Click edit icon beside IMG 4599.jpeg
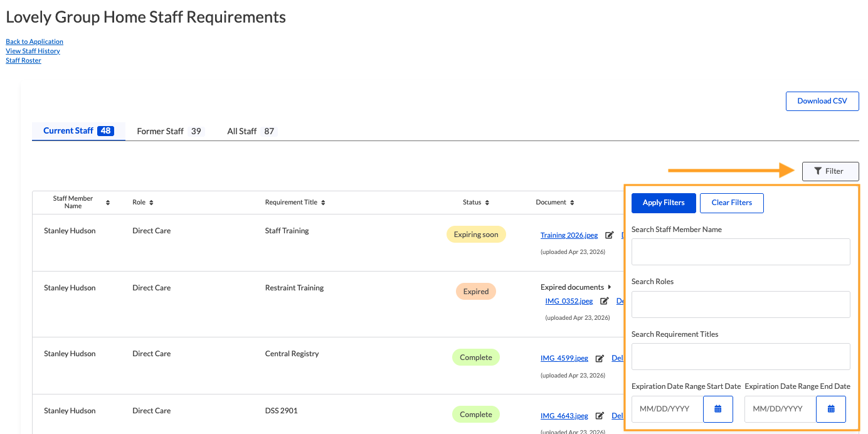Screen dimensions: 868x434 pyautogui.click(x=600, y=358)
